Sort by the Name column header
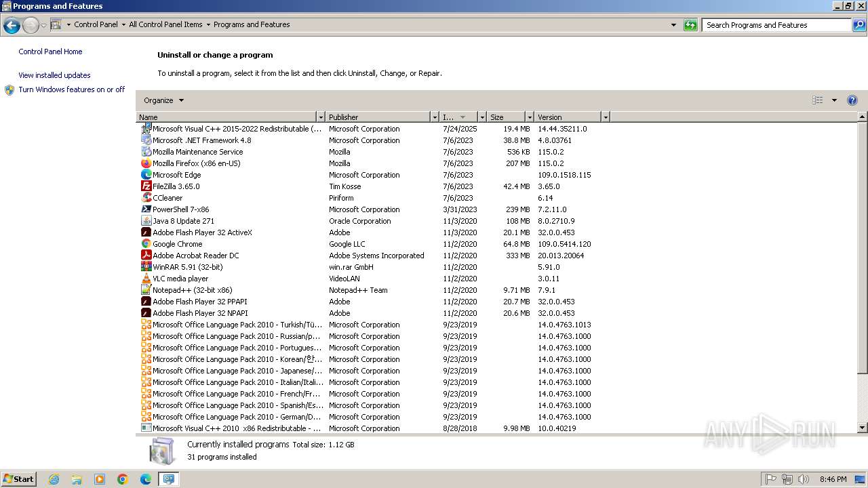 pyautogui.click(x=226, y=117)
